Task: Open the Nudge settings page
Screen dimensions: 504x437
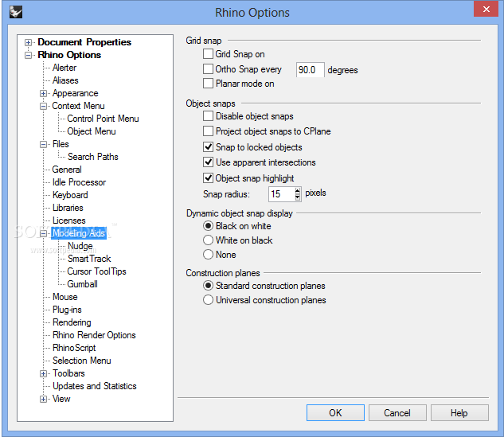Action: point(80,246)
